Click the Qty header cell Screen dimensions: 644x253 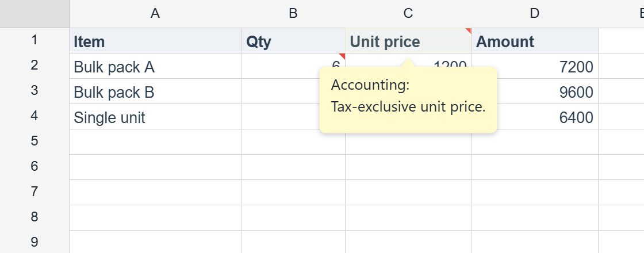[x=293, y=41]
